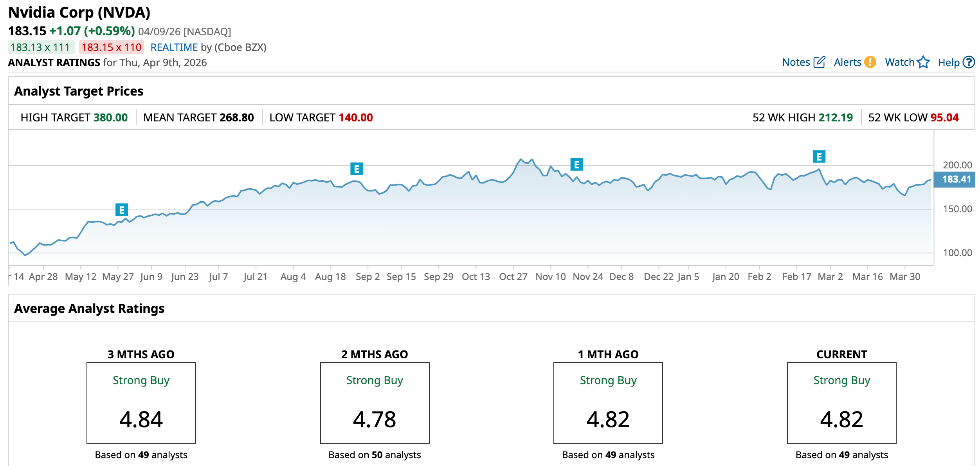Select the 2 MTHS AGO 4.78 rating box
Screen dimensions: 980x466
point(375,403)
